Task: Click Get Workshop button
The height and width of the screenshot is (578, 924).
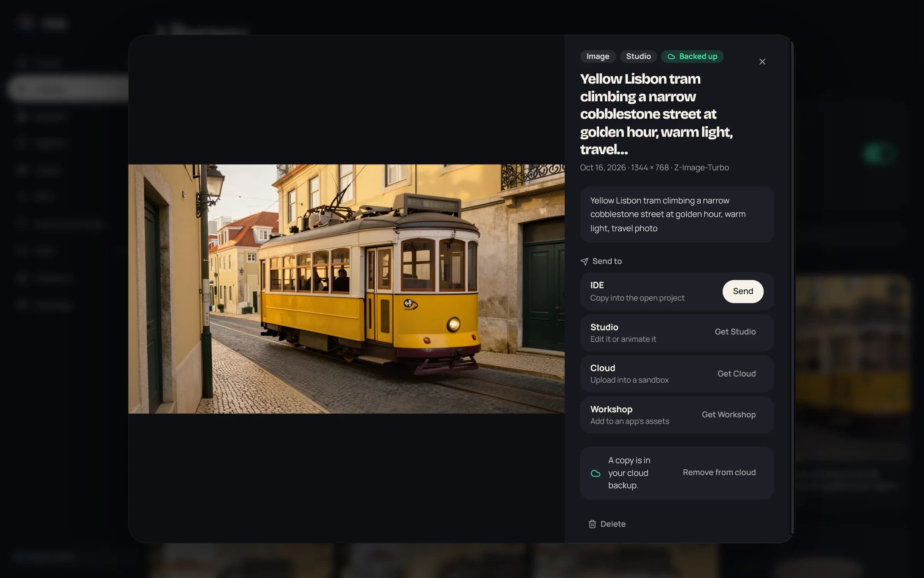Action: coord(728,415)
